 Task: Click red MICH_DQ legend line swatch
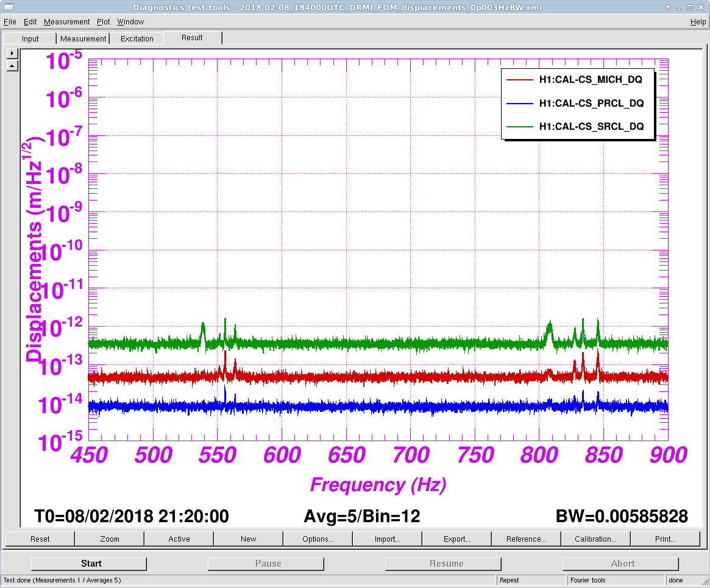(x=520, y=80)
